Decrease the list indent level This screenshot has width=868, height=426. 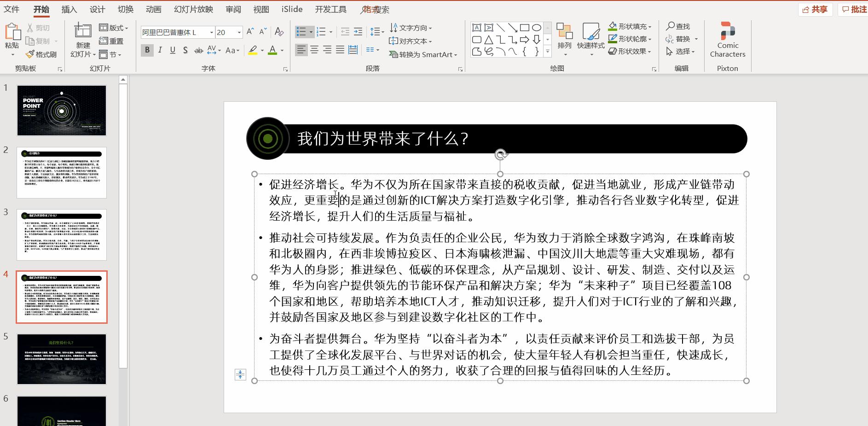pos(345,32)
